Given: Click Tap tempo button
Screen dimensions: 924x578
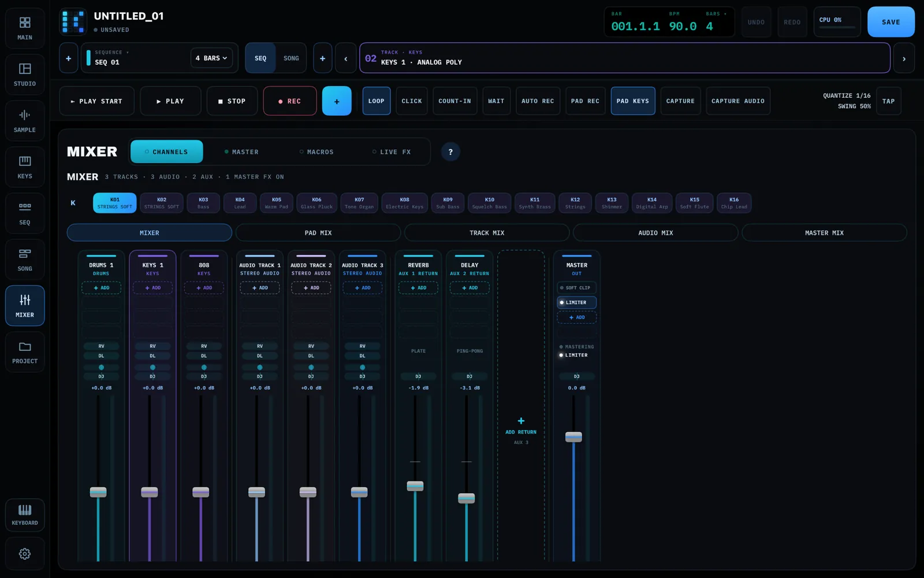Looking at the screenshot, I should (888, 101).
